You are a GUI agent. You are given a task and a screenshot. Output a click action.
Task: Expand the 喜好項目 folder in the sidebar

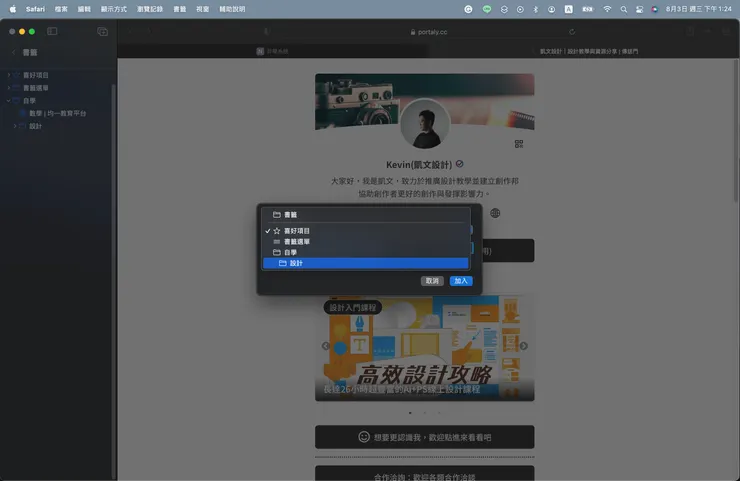click(x=8, y=75)
